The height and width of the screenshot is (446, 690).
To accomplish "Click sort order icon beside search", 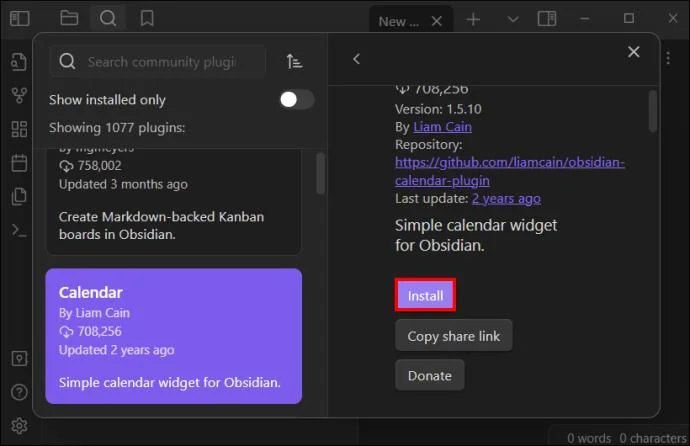I will tap(294, 61).
